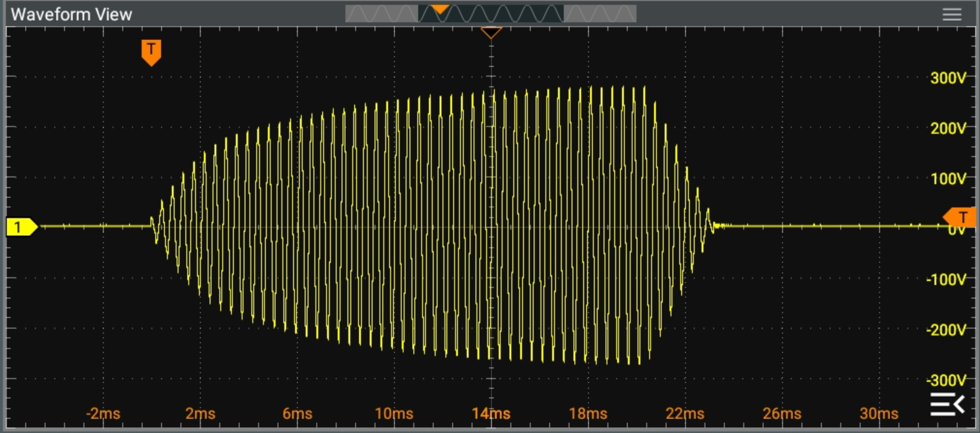Viewport: 980px width, 433px height.
Task: Click the results drawer icon at bottom right
Action: point(948,405)
